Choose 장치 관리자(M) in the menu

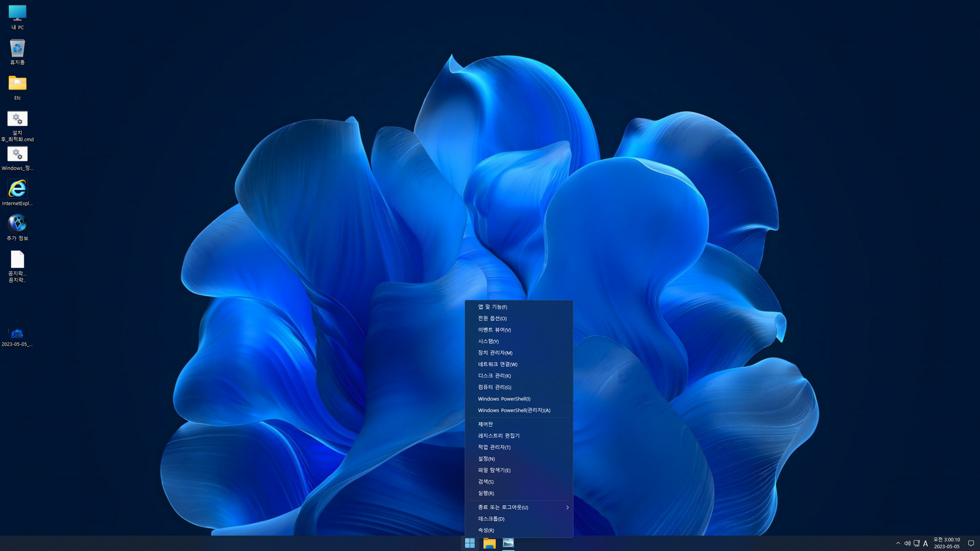(519, 353)
